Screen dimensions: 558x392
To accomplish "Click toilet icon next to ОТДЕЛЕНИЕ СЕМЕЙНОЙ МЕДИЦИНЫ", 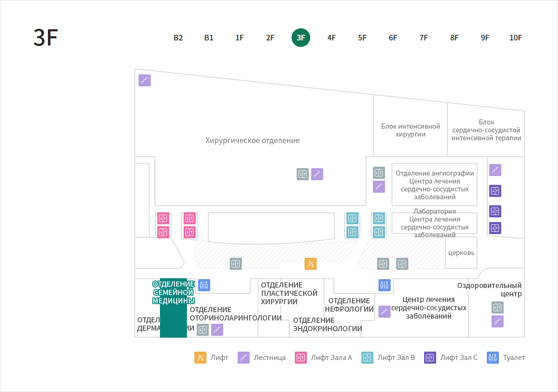I will click(x=204, y=285).
